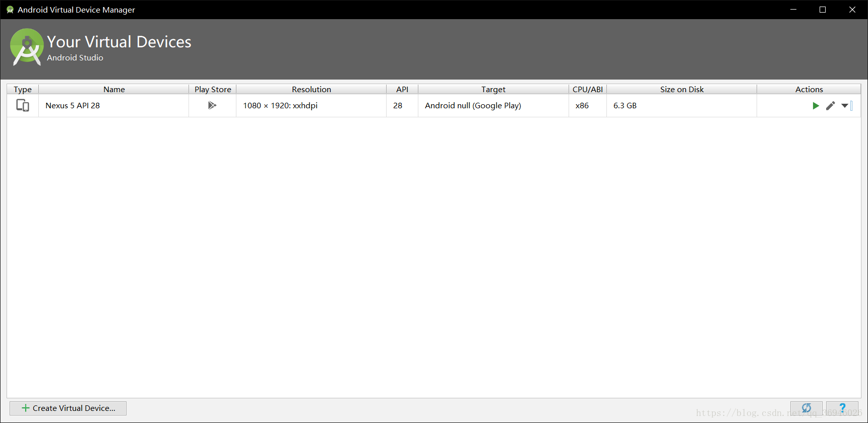
Task: Open more actions dropdown for Nexus 5
Action: [x=845, y=106]
